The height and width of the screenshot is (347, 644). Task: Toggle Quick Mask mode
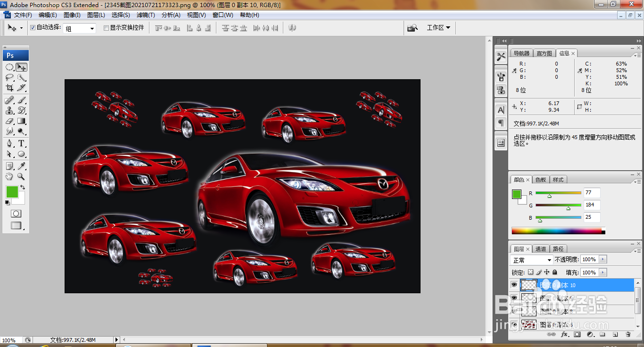coord(16,214)
